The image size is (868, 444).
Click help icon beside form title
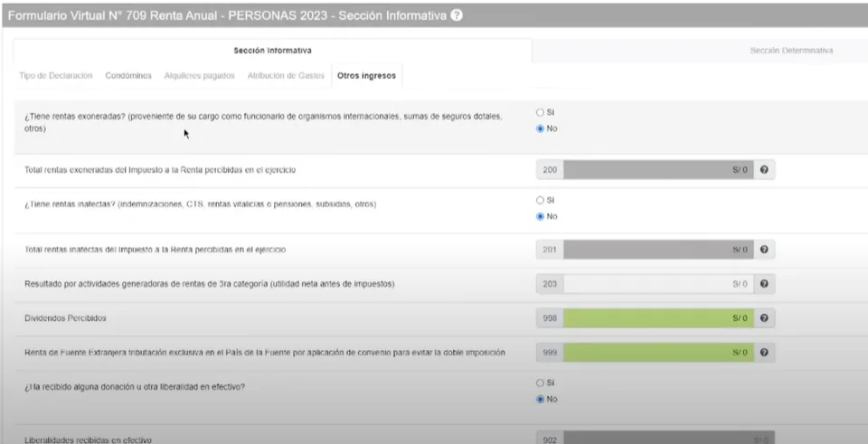pyautogui.click(x=458, y=14)
